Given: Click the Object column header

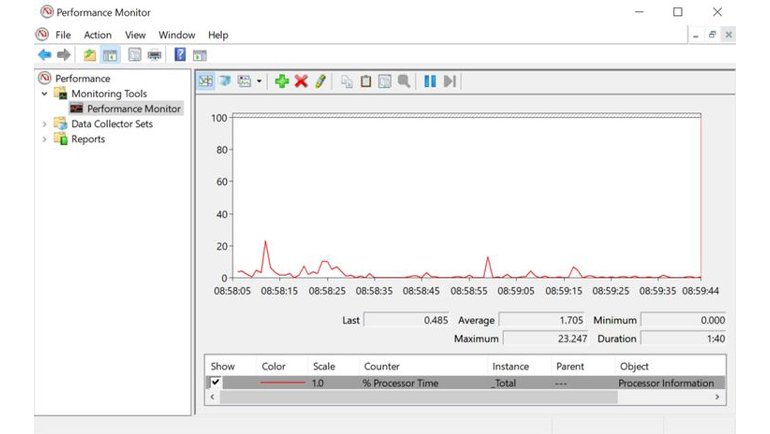Looking at the screenshot, I should [x=634, y=366].
